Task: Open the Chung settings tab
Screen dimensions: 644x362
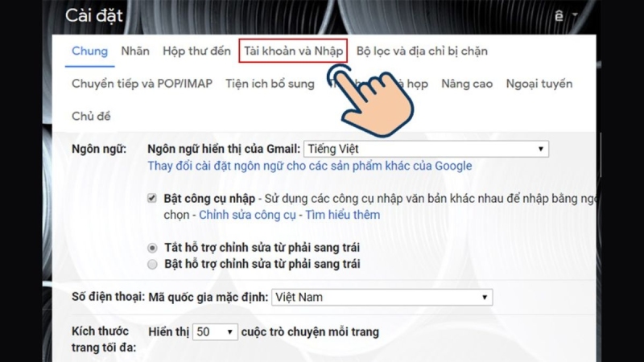Action: coord(89,51)
